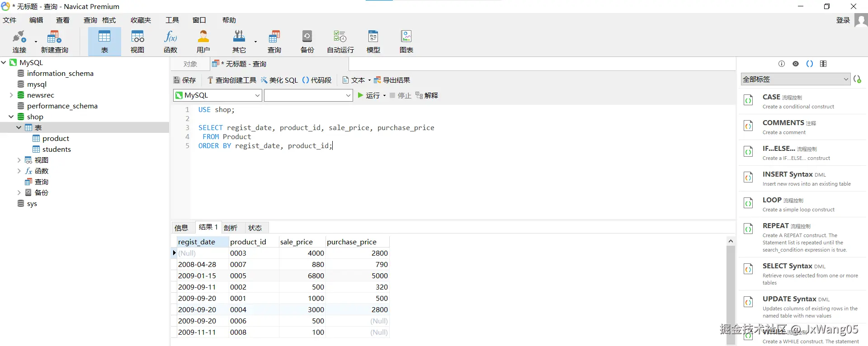The height and width of the screenshot is (346, 868).
Task: Click the results scrollbar up arrow
Action: (x=731, y=241)
